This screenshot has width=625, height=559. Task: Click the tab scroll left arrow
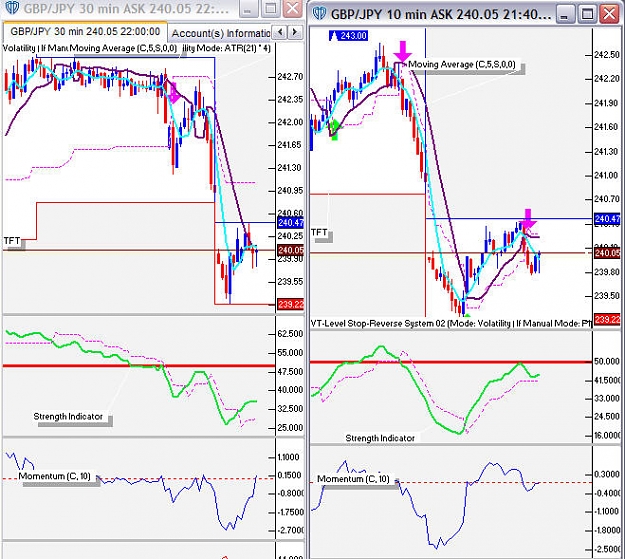coord(280,32)
